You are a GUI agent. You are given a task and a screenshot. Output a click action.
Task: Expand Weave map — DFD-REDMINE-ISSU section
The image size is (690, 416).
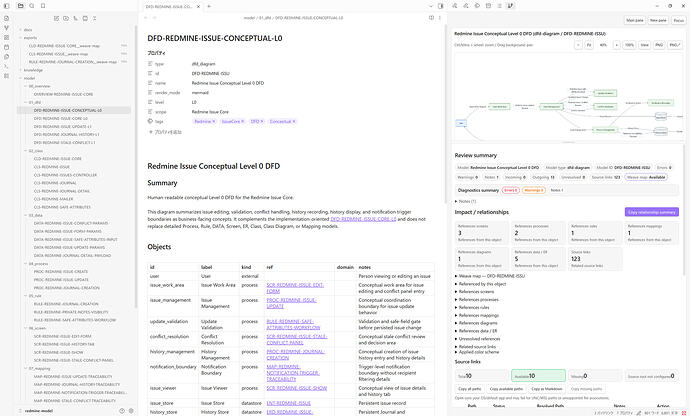point(490,276)
